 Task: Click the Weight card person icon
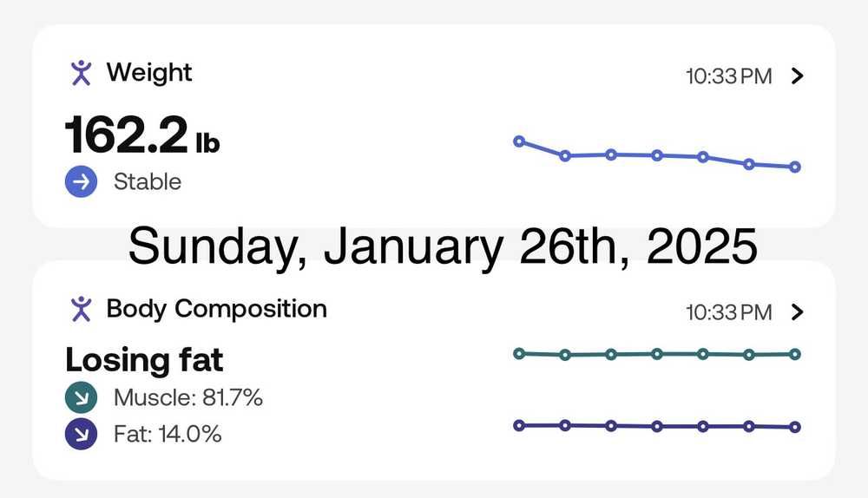coord(81,73)
